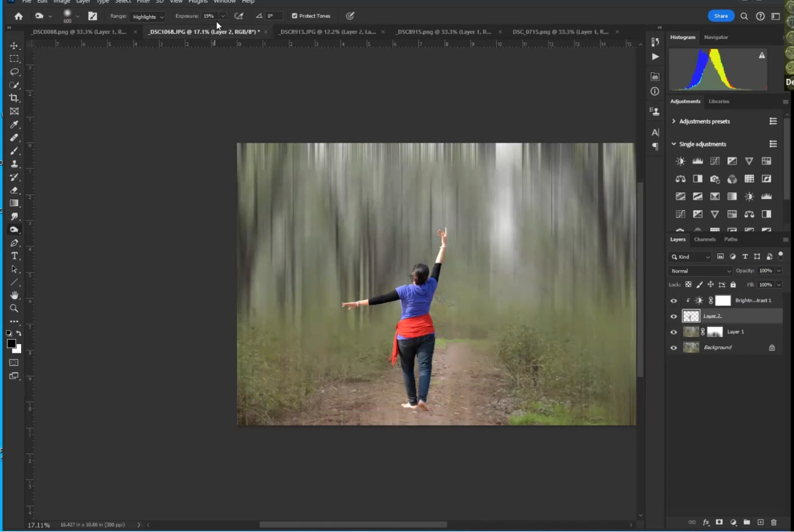Open the Normal blend mode dropdown
The width and height of the screenshot is (794, 532).
coord(700,271)
